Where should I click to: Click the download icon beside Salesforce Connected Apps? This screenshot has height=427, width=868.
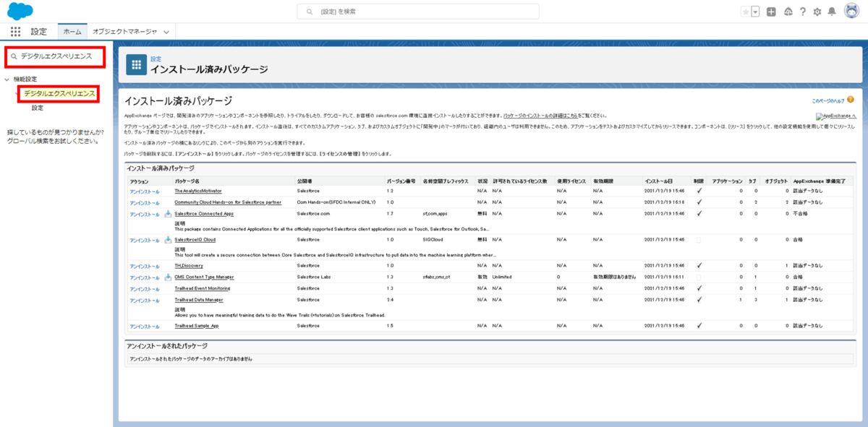point(168,214)
